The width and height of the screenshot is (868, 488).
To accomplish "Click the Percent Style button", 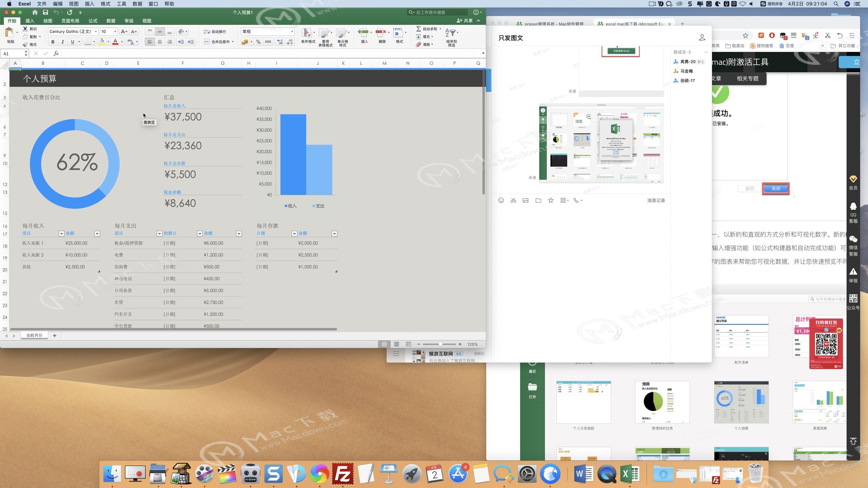I will coord(258,42).
